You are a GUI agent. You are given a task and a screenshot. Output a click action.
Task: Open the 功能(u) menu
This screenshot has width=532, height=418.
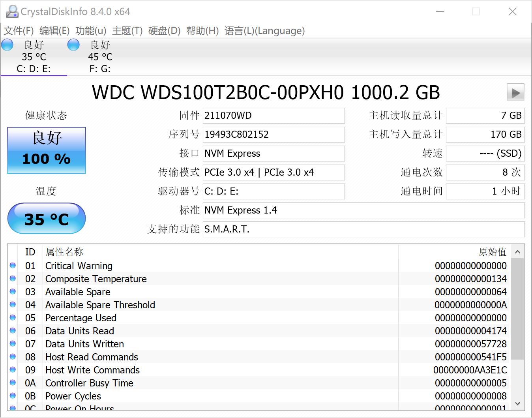[90, 30]
